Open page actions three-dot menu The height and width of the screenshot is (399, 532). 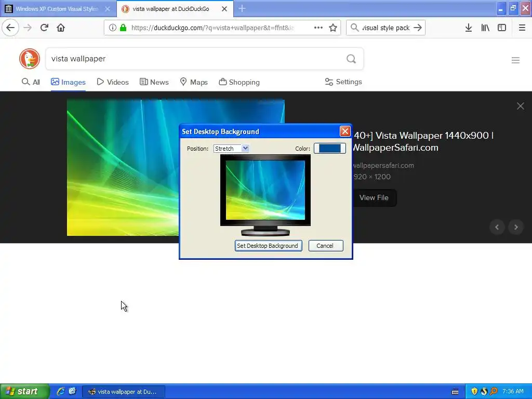click(x=318, y=28)
